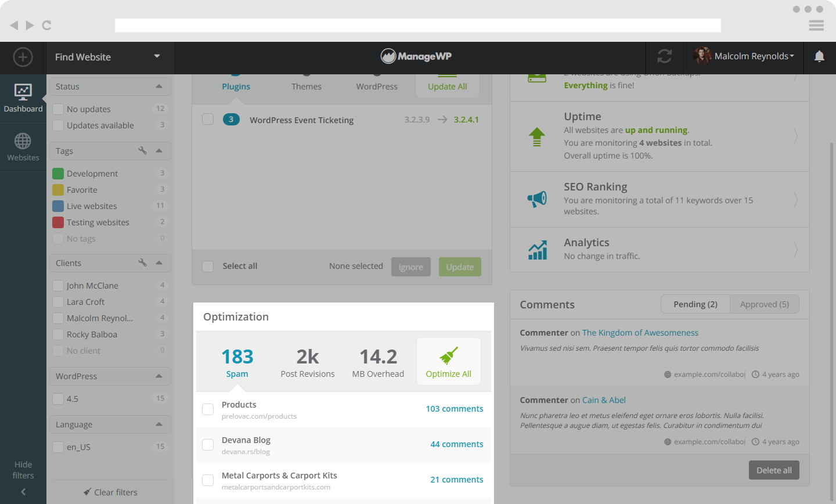This screenshot has height=504, width=836.
Task: Click the sync refresh icon
Action: 665,56
